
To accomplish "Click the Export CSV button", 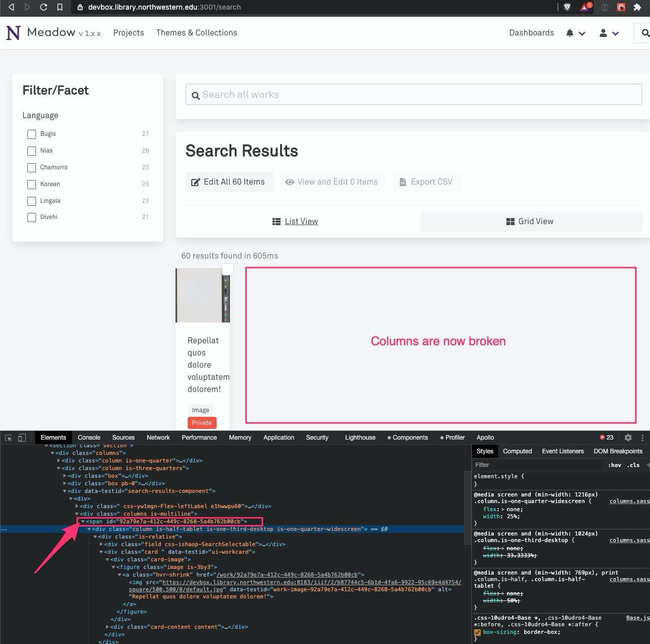I will (427, 182).
